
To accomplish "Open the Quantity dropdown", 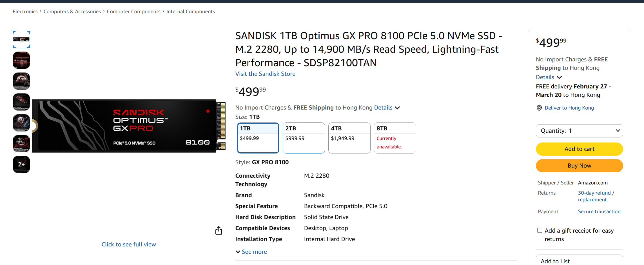I will [x=579, y=131].
